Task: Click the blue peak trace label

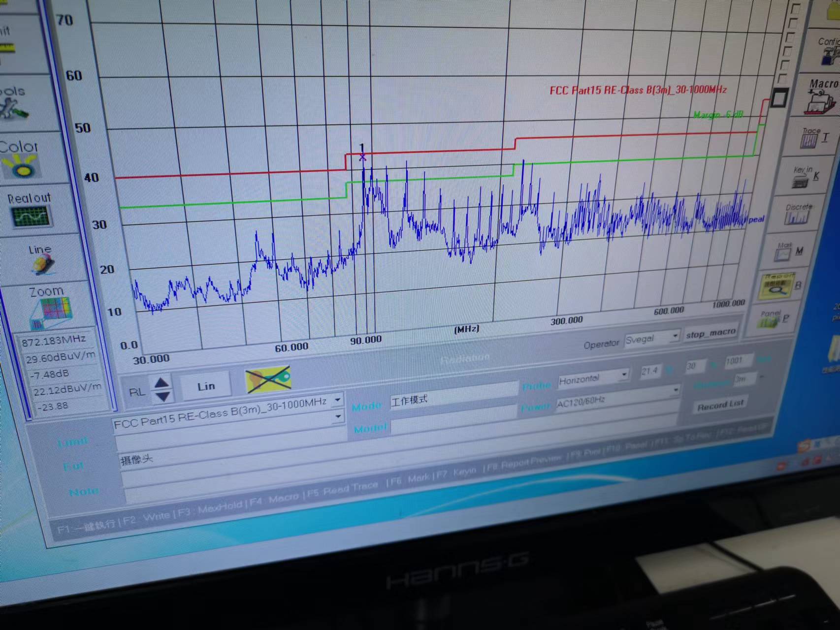Action: [756, 220]
